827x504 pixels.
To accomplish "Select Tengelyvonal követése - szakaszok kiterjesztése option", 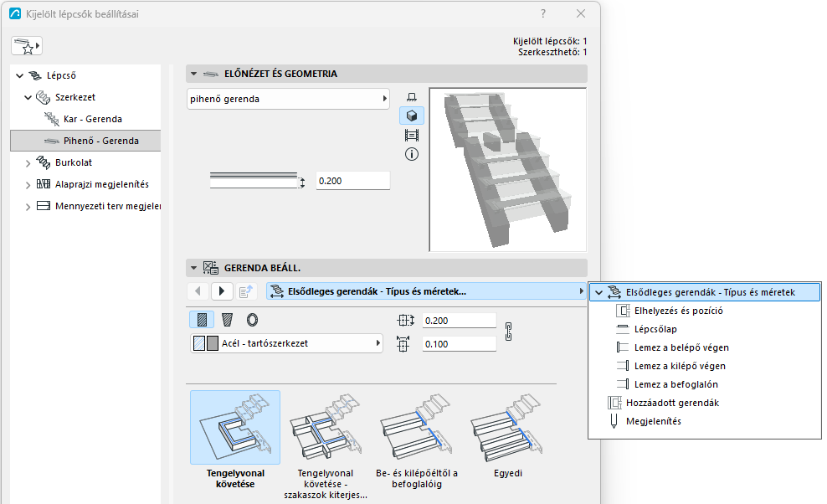I will pyautogui.click(x=326, y=445).
